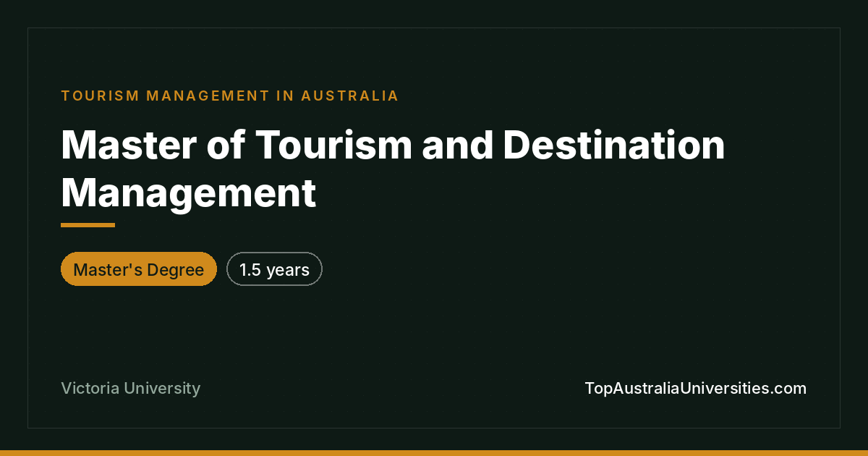Open the TopAustraliaUniversities.com link text
The height and width of the screenshot is (456, 868).
pyautogui.click(x=695, y=388)
